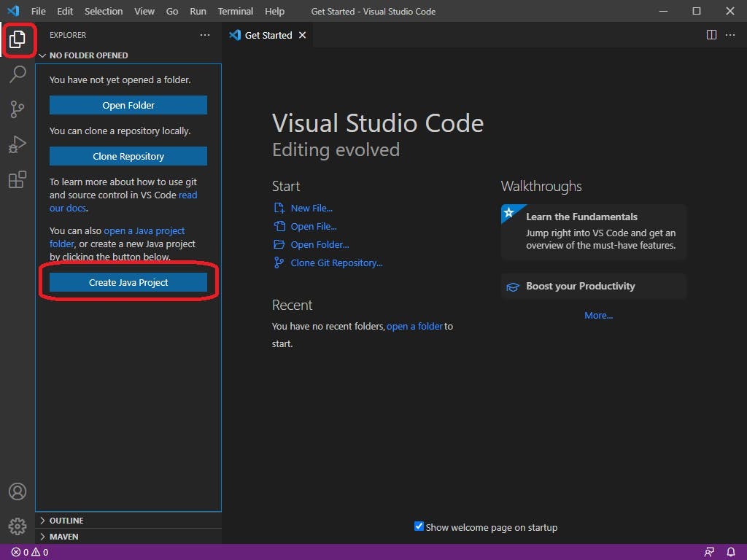The width and height of the screenshot is (747, 560).
Task: Open the Search view in the Activity Bar
Action: point(18,74)
